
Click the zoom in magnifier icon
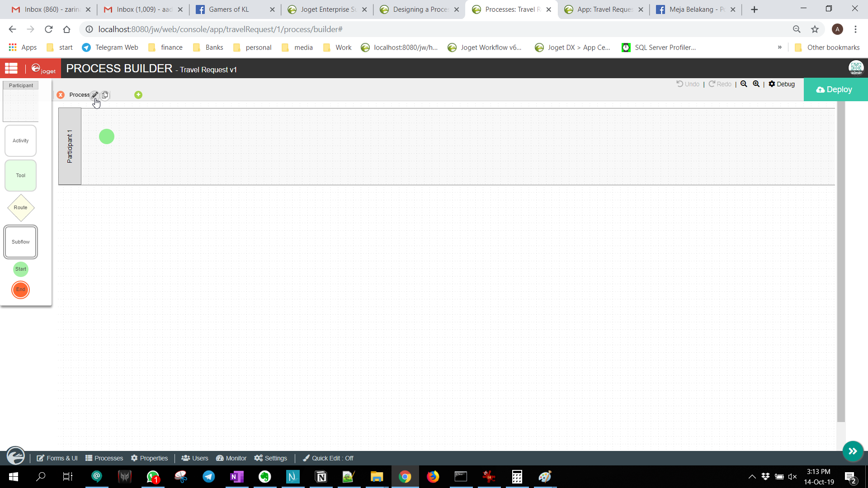756,84
